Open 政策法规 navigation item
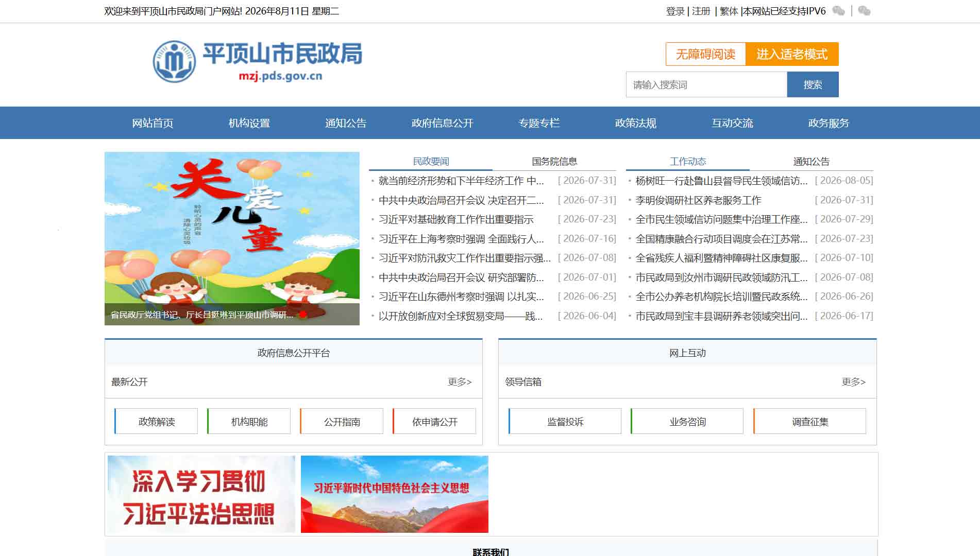Image resolution: width=980 pixels, height=556 pixels. [x=636, y=123]
